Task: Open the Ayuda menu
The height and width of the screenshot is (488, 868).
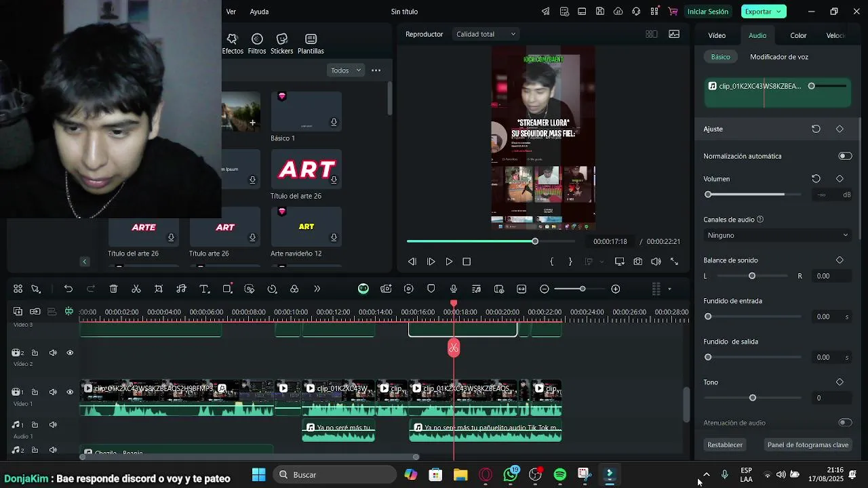Action: [x=259, y=12]
